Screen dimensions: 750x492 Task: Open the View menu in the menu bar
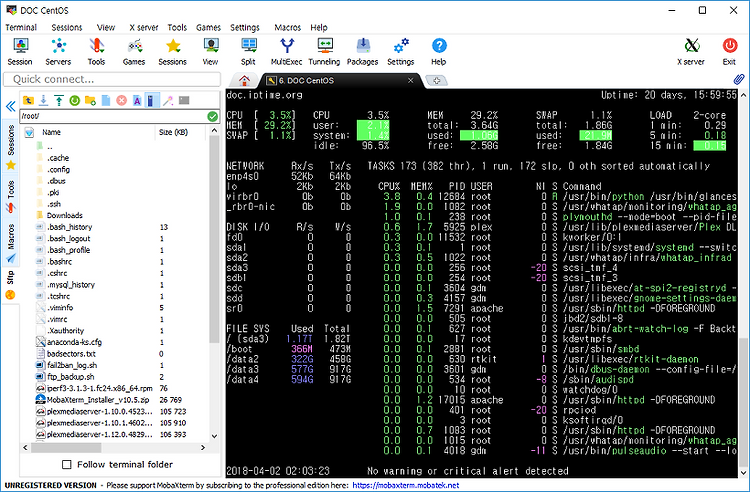pyautogui.click(x=106, y=27)
